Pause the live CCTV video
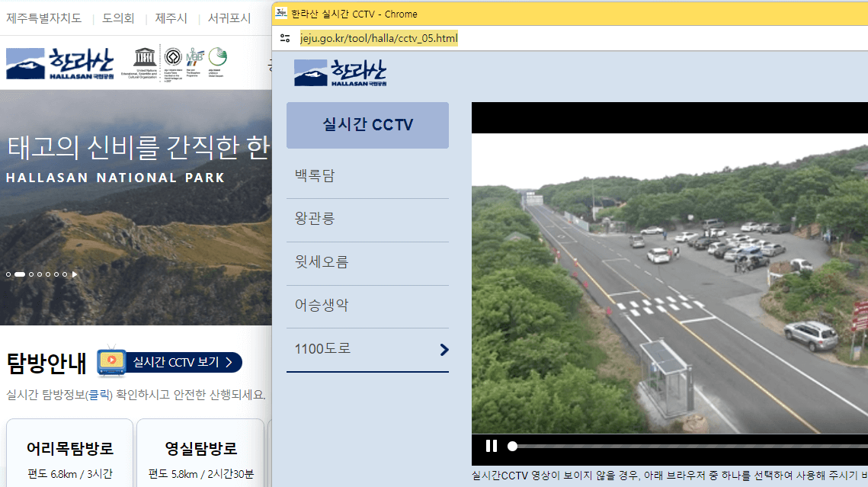The height and width of the screenshot is (487, 868). (492, 446)
